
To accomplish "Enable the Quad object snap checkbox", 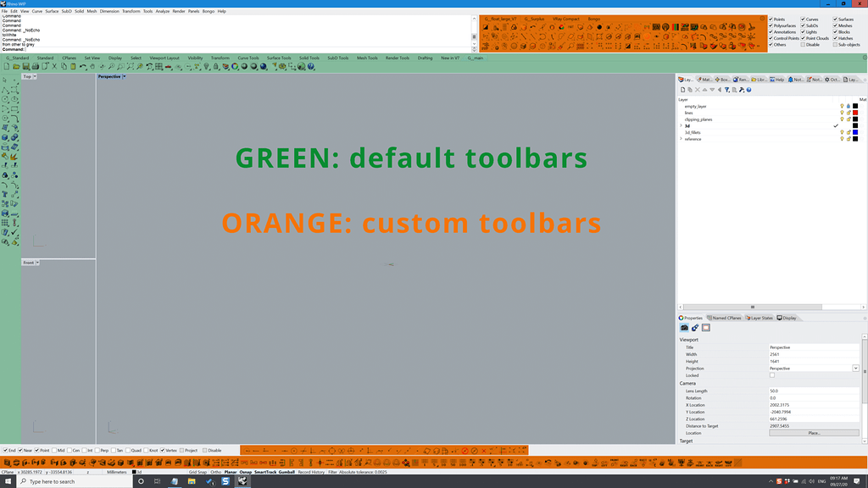I will [x=128, y=451].
